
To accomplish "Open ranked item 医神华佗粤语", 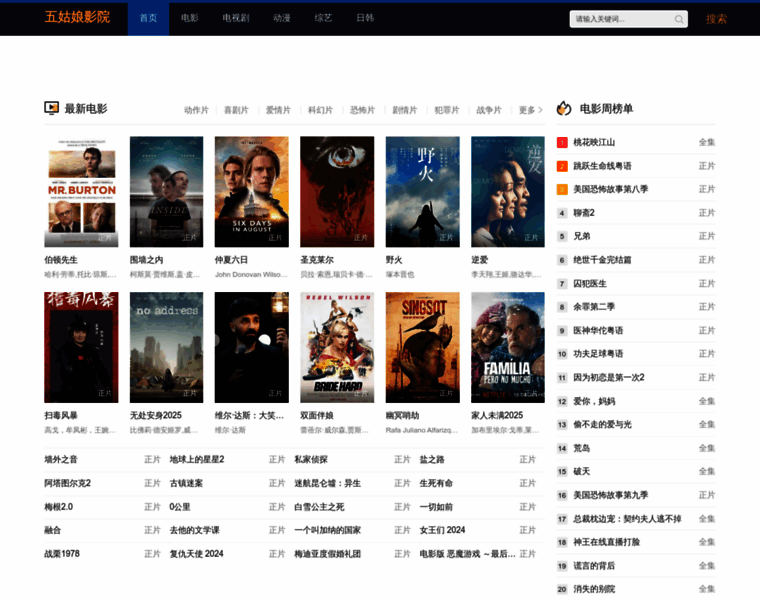I will tap(598, 331).
